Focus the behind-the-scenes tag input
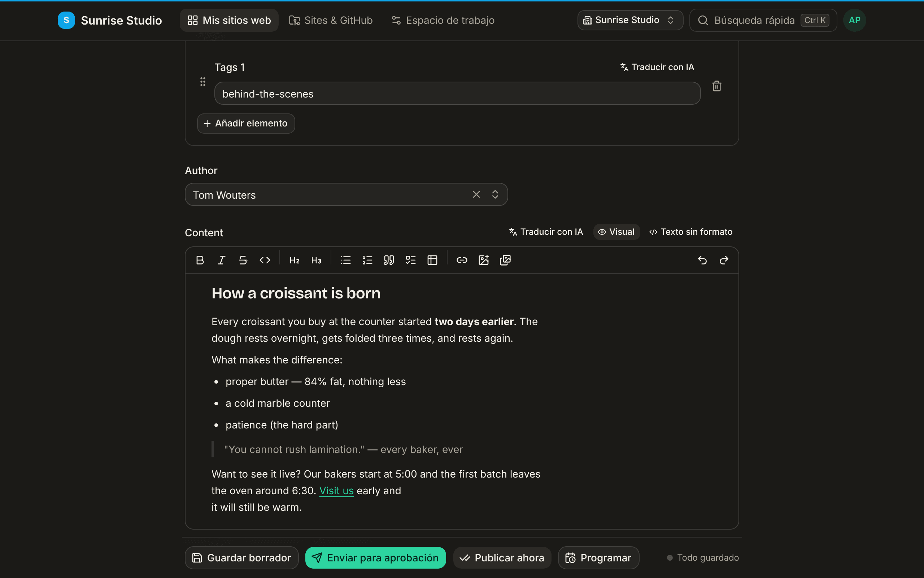This screenshot has width=924, height=578. 457,94
